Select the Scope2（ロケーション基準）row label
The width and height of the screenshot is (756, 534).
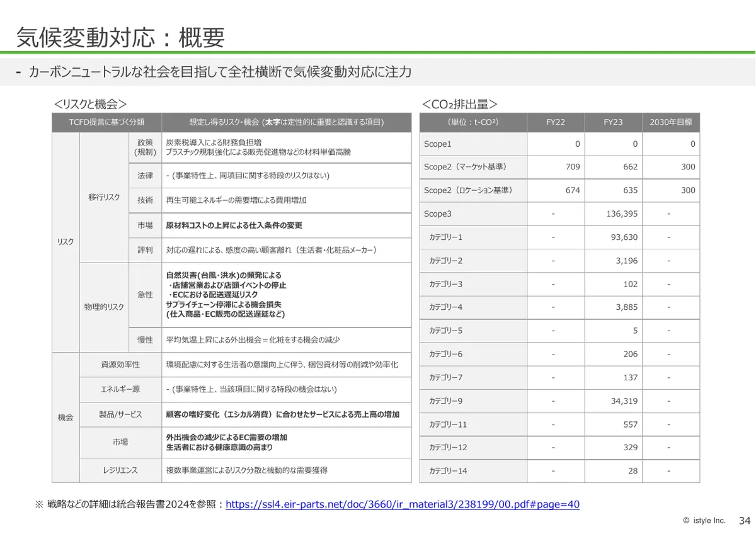click(467, 190)
